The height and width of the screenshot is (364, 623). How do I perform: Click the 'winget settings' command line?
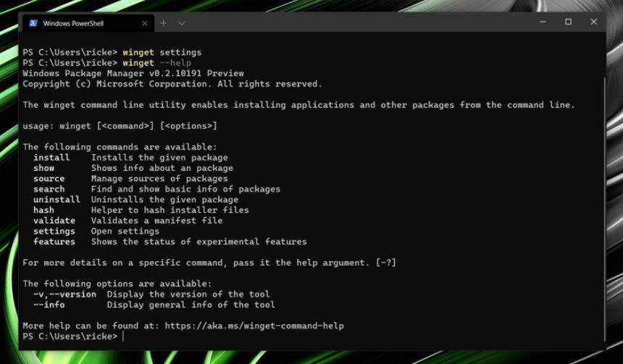(x=162, y=52)
